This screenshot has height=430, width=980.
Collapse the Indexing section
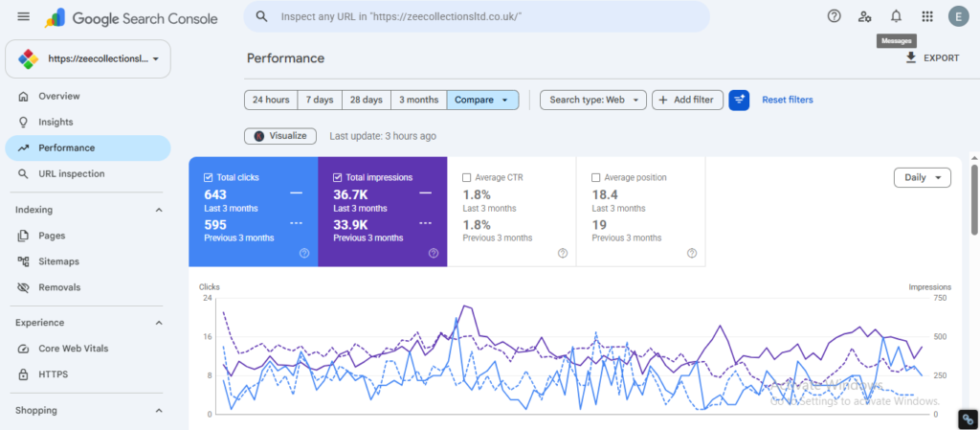[159, 210]
